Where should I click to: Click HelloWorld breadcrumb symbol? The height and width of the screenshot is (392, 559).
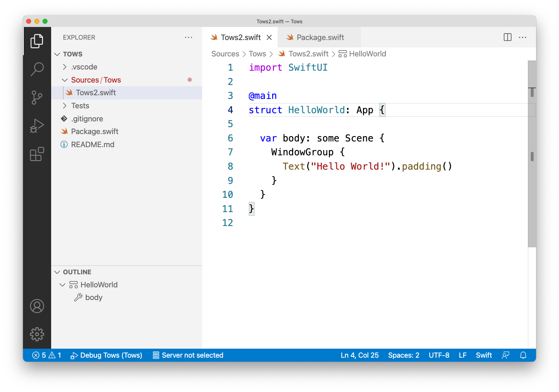point(362,54)
